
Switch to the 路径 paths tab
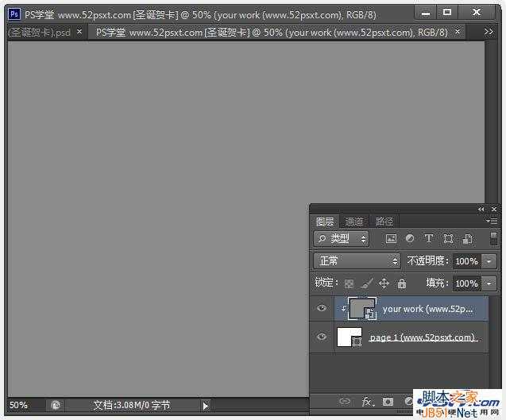coord(384,222)
